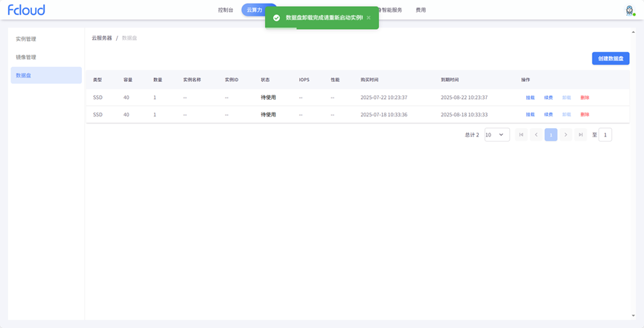Click 续费 for the disk purchased 2025-07-18
The height and width of the screenshot is (328, 644).
(548, 115)
